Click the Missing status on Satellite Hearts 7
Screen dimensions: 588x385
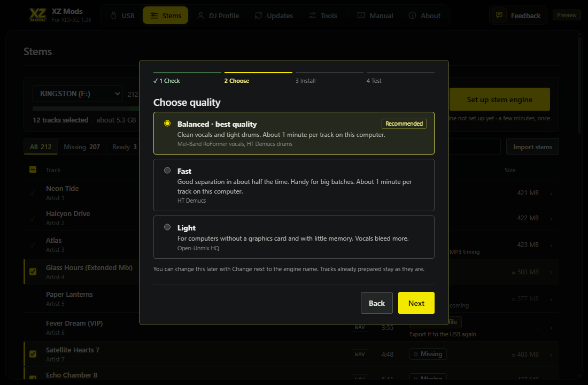tap(428, 354)
